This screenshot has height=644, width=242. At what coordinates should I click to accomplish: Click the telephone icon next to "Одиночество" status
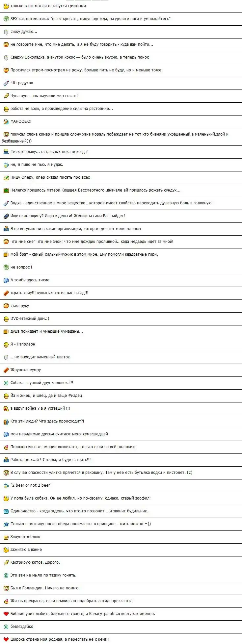[6, 511]
